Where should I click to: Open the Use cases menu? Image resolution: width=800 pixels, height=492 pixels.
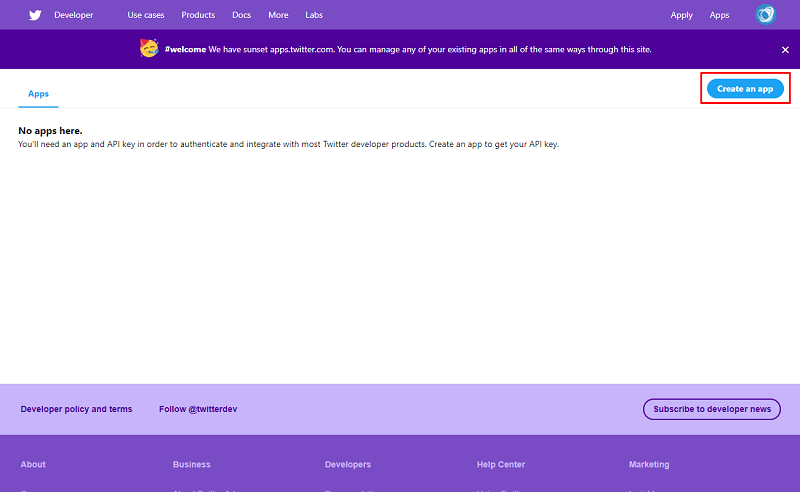(146, 15)
